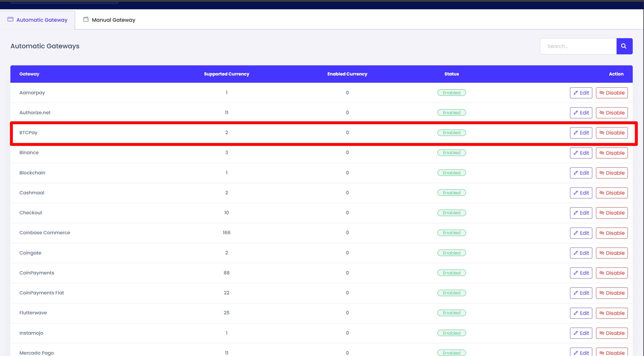Disable the Instamojo gateway

612,333
